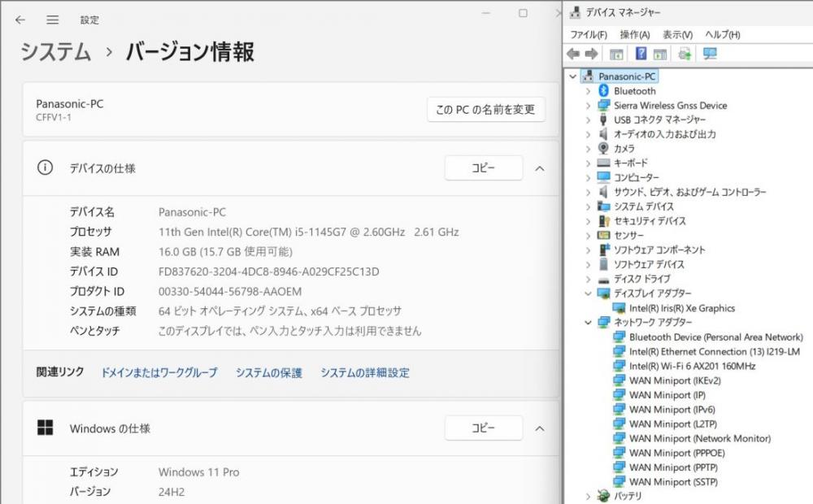This screenshot has width=813, height=504.
Task: Click the security devices icon
Action: click(603, 221)
